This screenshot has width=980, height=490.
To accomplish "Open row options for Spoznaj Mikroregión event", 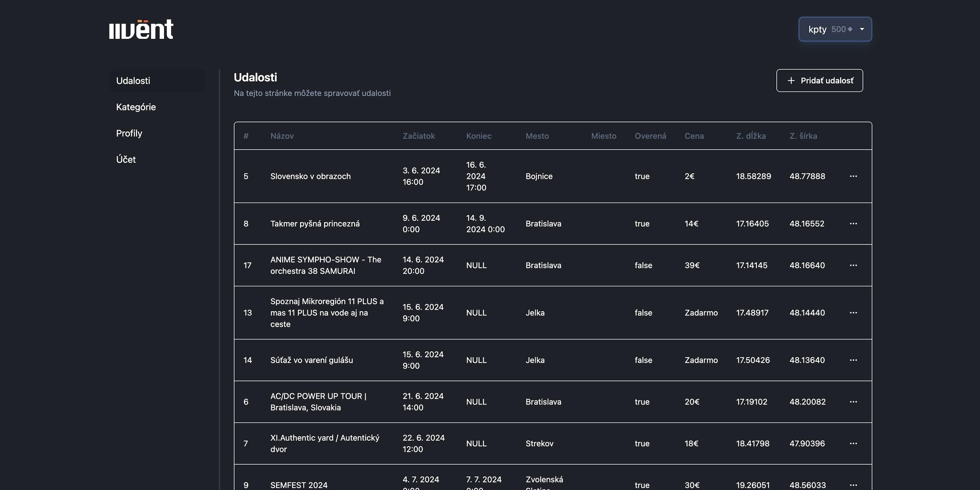I will point(853,313).
